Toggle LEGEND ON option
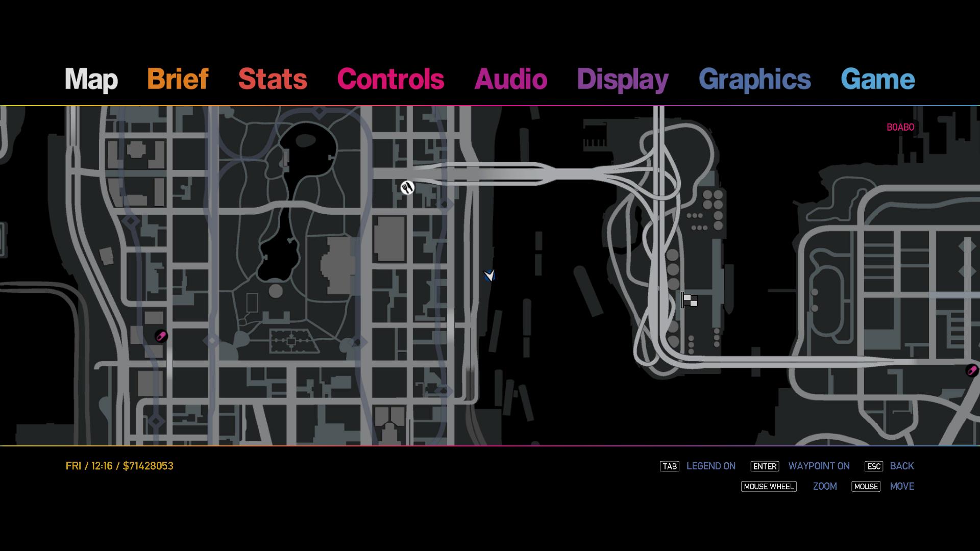The image size is (980, 551). [710, 466]
